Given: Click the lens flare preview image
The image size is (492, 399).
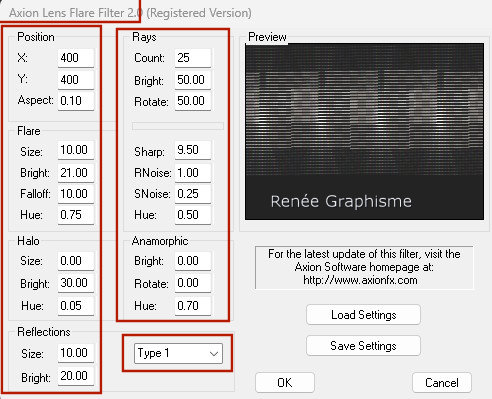Looking at the screenshot, I should point(364,131).
